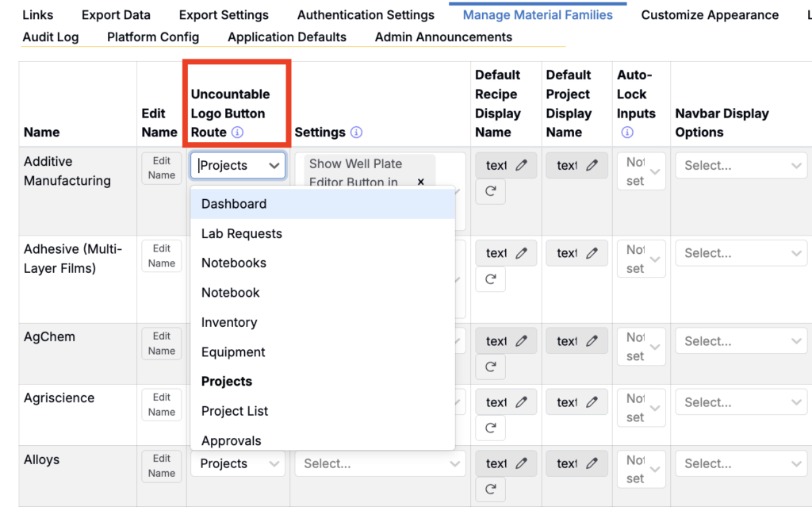Switch to Authentication Settings tab
The image size is (812, 507).
tap(366, 15)
